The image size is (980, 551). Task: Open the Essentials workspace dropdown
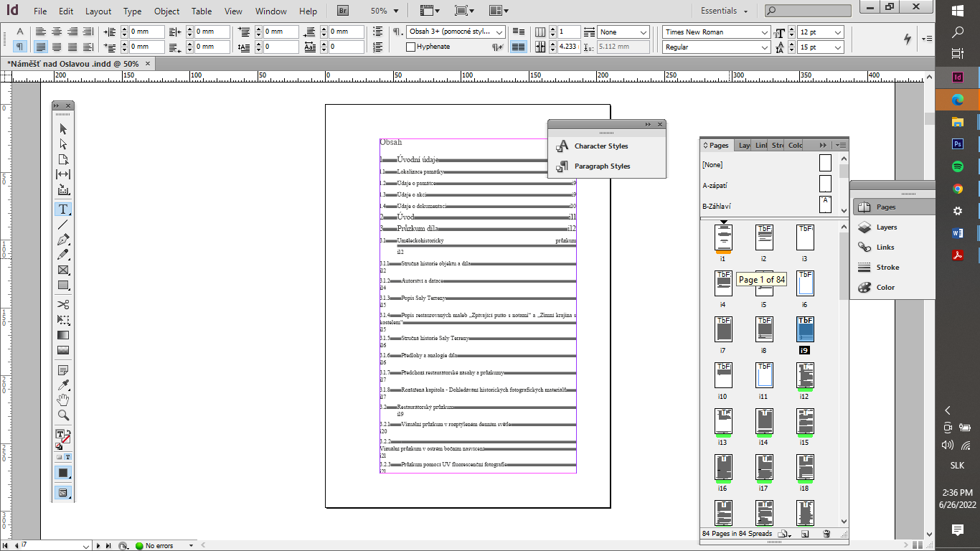(x=725, y=11)
